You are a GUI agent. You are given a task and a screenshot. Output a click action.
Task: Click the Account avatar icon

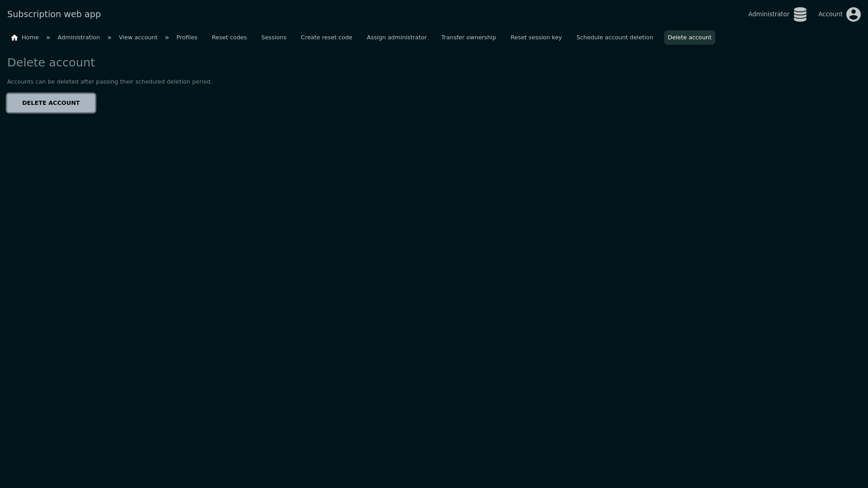(853, 14)
